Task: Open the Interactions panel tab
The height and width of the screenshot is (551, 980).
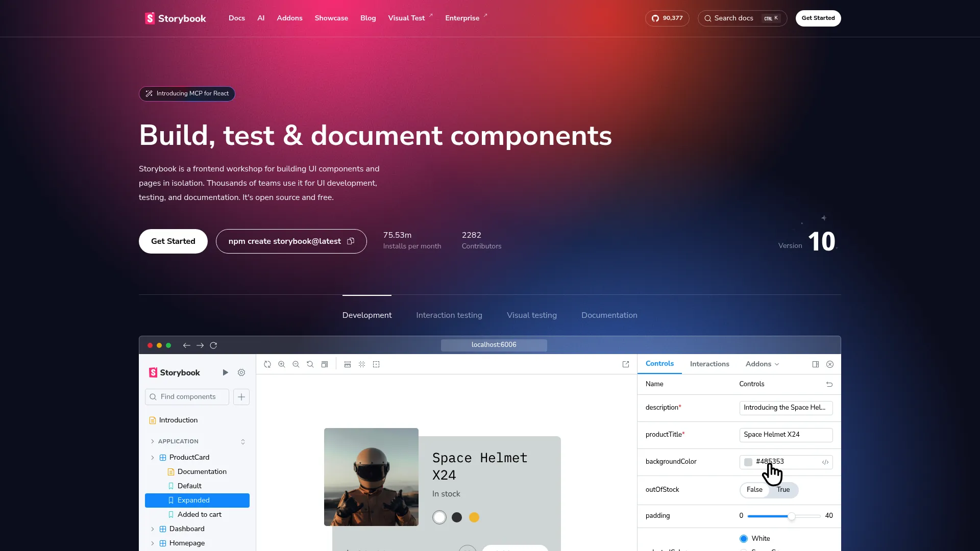Action: point(709,364)
